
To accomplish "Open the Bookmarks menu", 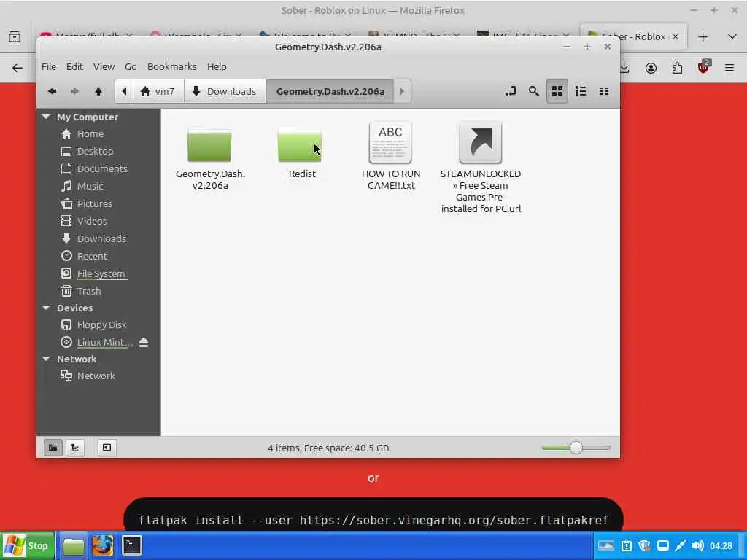I will 172,66.
